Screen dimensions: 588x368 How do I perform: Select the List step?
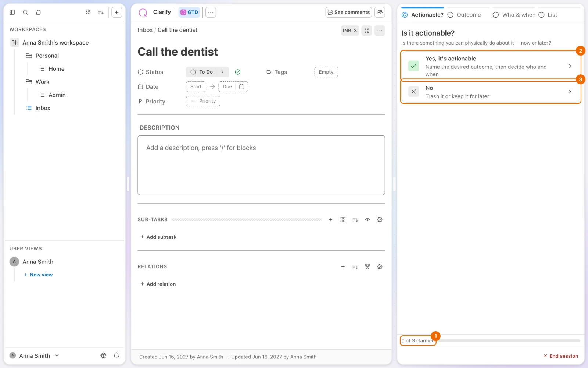tap(548, 15)
